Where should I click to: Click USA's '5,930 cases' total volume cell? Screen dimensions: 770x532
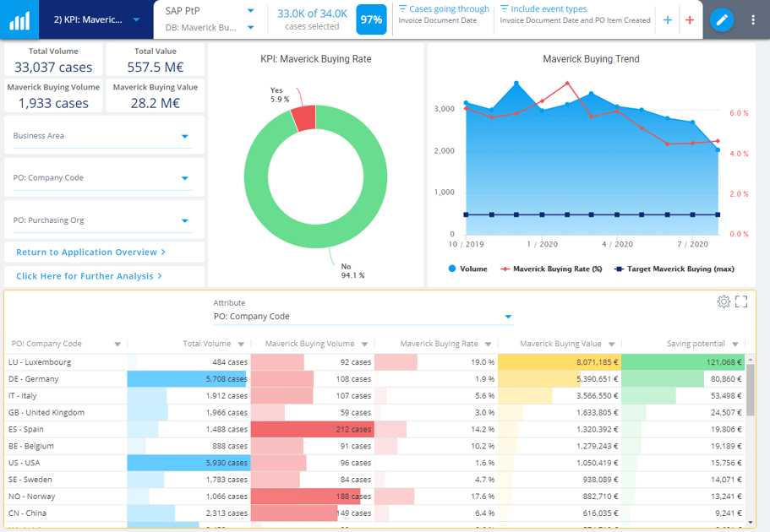(x=189, y=463)
